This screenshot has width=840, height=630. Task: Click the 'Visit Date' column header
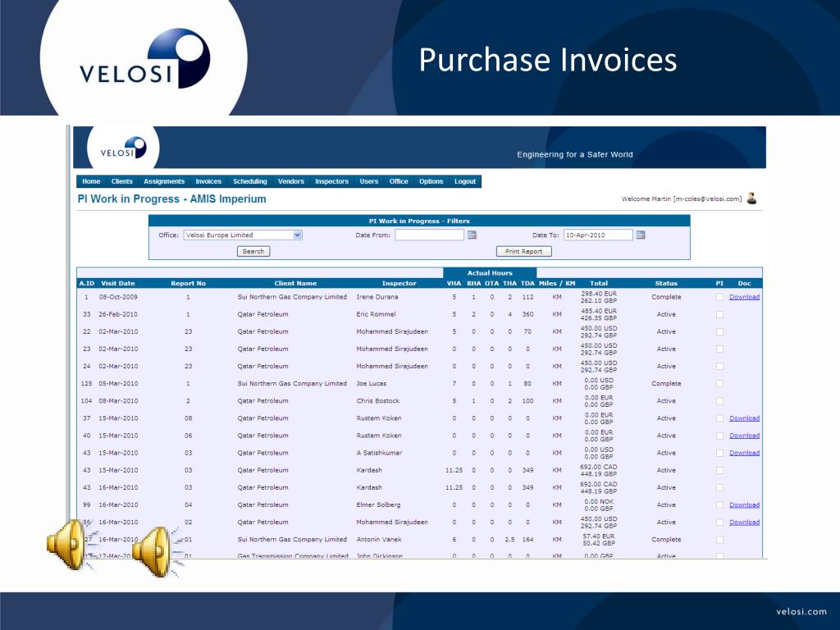118,283
